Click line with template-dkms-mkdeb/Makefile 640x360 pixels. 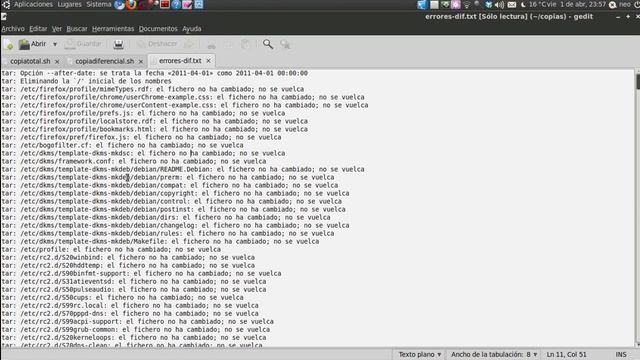click(x=160, y=241)
